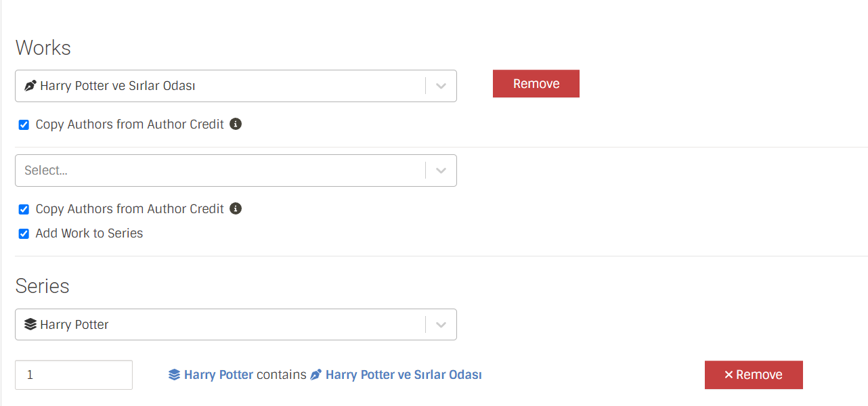This screenshot has width=868, height=406.
Task: Click the stack icon before Harry Potter link
Action: 175,375
